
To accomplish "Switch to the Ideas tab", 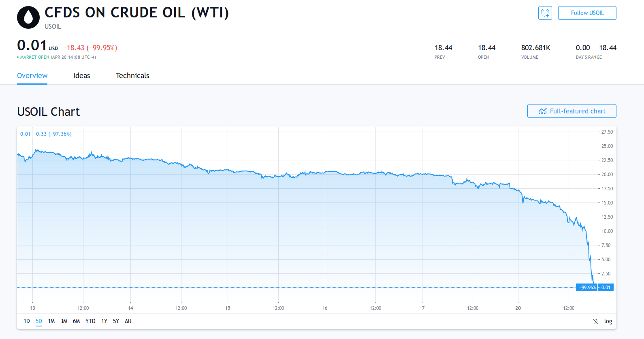I will (82, 76).
